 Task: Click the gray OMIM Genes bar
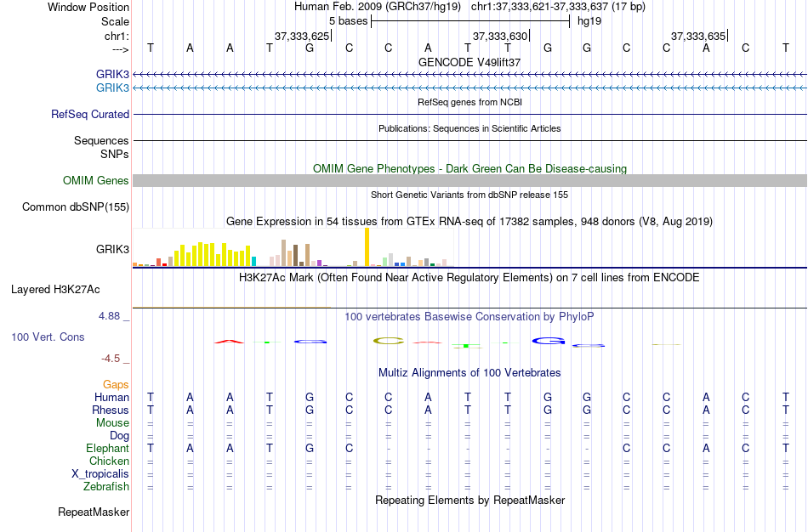pos(470,181)
